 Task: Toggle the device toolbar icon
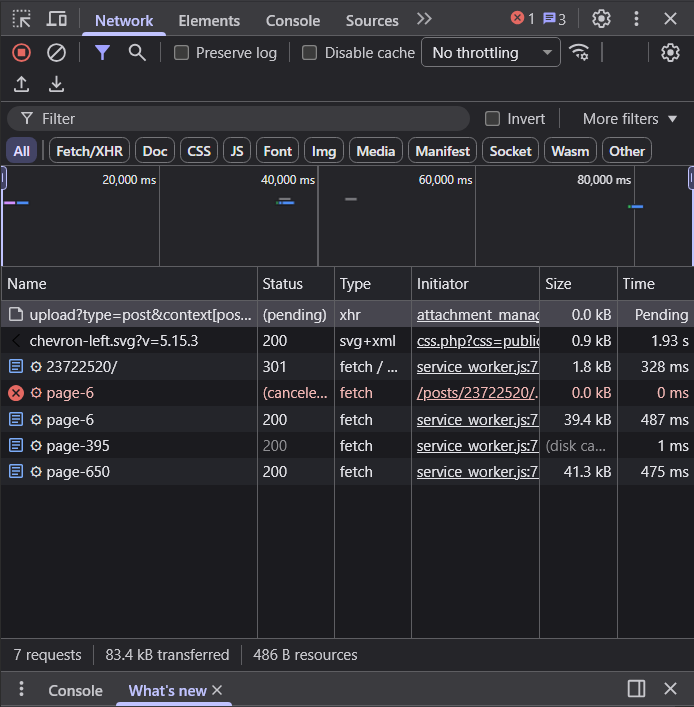click(x=57, y=19)
